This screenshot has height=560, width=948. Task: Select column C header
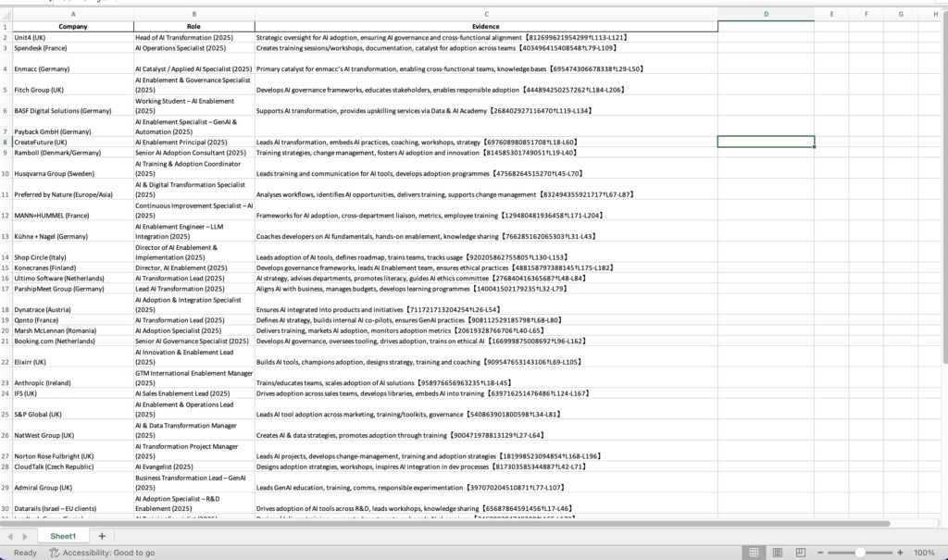pyautogui.click(x=486, y=14)
